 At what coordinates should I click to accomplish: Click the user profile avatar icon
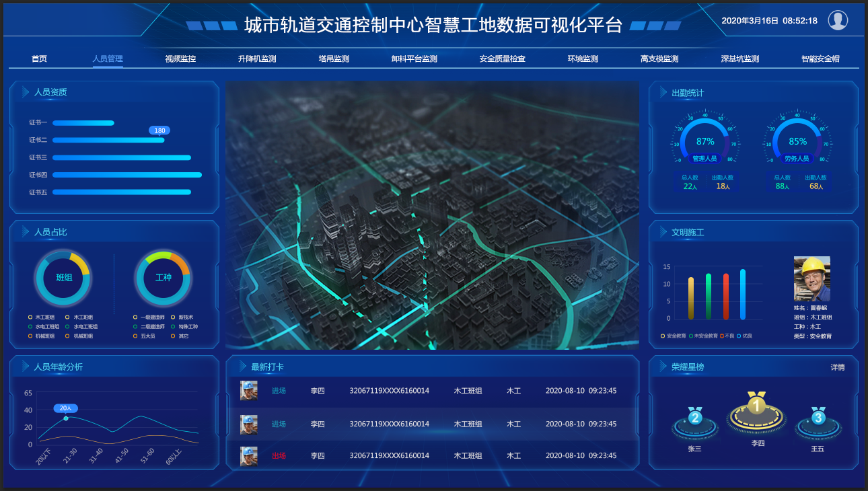click(838, 20)
